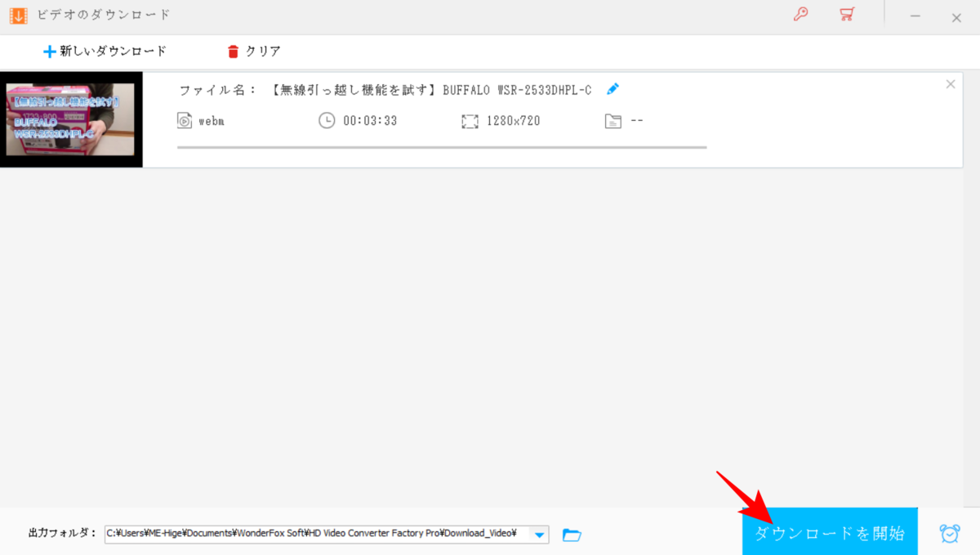Image resolution: width=980 pixels, height=555 pixels.
Task: Click the resolution icon beside 1280x720
Action: tap(470, 121)
